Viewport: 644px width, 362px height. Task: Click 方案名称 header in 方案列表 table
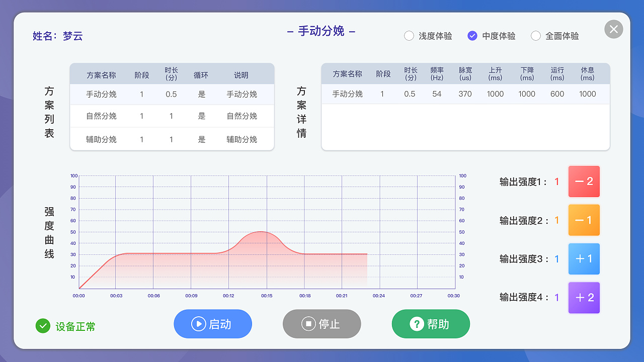point(101,75)
